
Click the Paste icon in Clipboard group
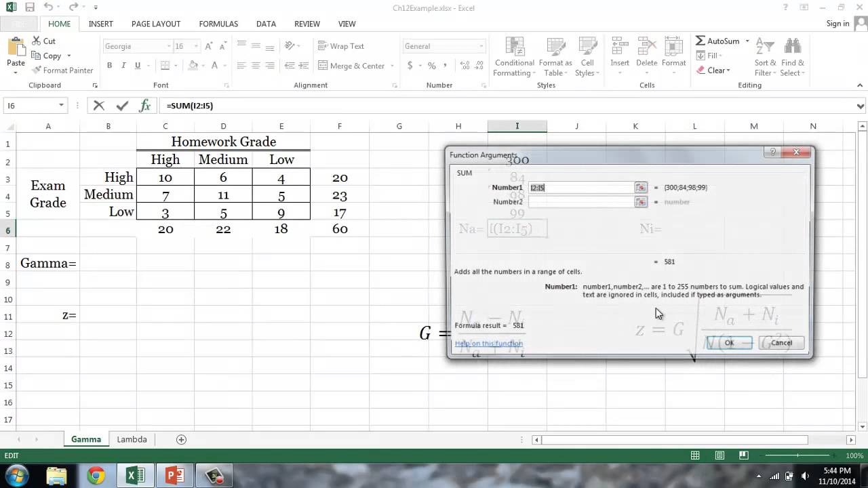(16, 47)
